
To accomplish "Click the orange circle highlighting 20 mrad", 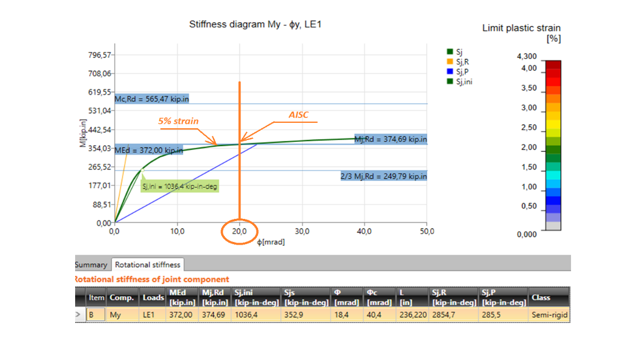I will click(239, 231).
